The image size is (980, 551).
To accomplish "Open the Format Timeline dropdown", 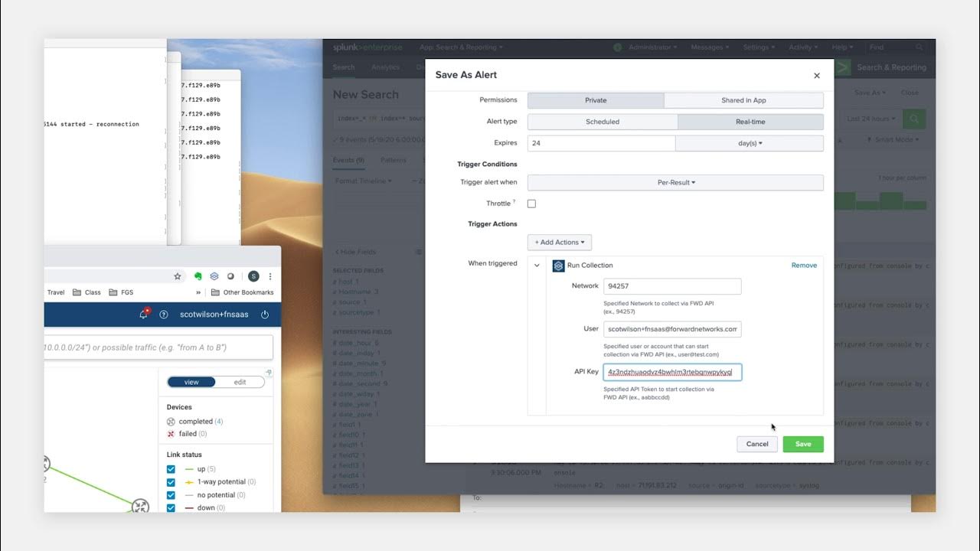I will click(364, 181).
